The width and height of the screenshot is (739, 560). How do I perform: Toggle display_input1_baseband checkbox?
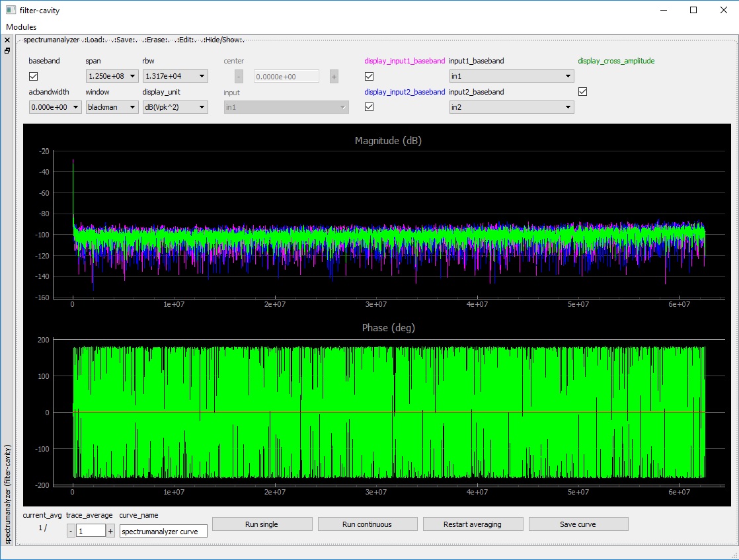tap(370, 77)
